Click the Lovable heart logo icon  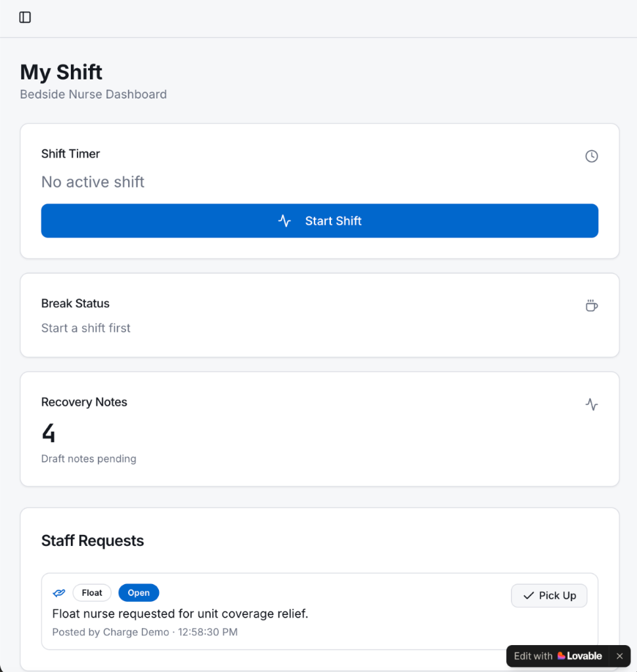pos(561,656)
